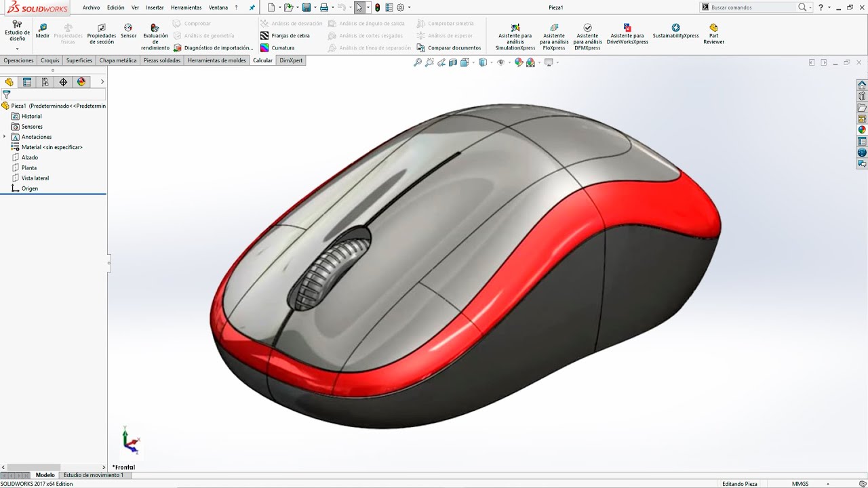Open Appearances color ball in task pane
The width and height of the screenshot is (868, 488).
(x=862, y=130)
